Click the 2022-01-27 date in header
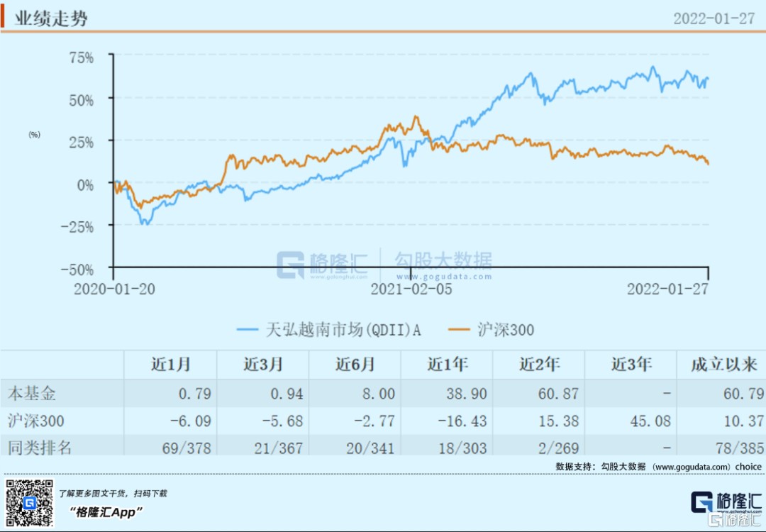Screen dimensions: 766x532 [714, 18]
